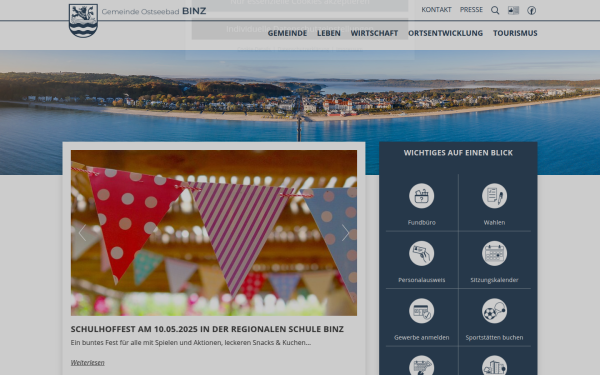Open the LEBEN menu

coord(329,33)
